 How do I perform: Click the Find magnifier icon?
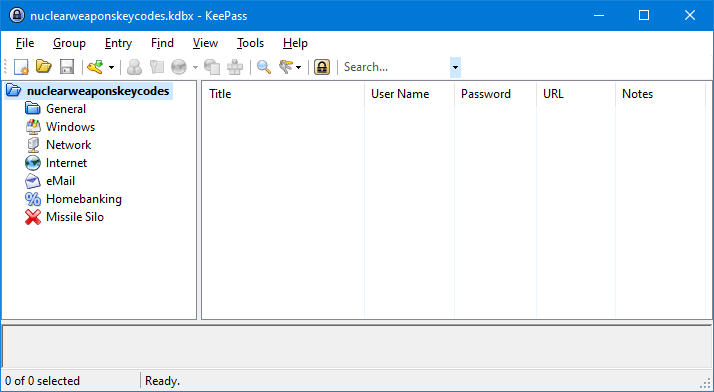[264, 67]
